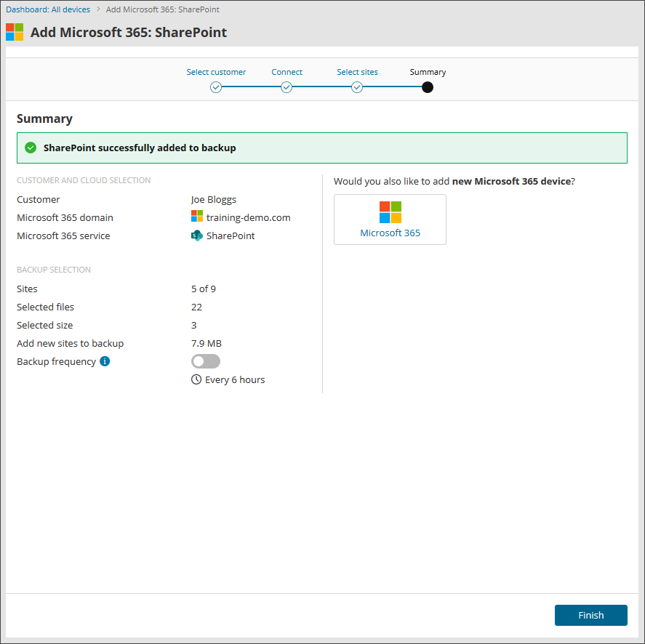This screenshot has width=645, height=644.
Task: Click the Select customer step checkmark circle
Action: pos(215,87)
